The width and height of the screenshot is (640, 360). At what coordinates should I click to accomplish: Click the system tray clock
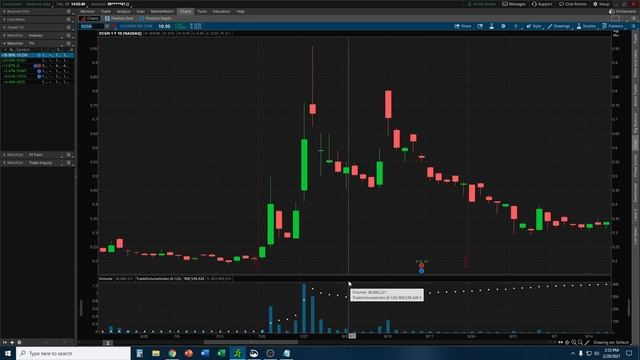(x=611, y=353)
